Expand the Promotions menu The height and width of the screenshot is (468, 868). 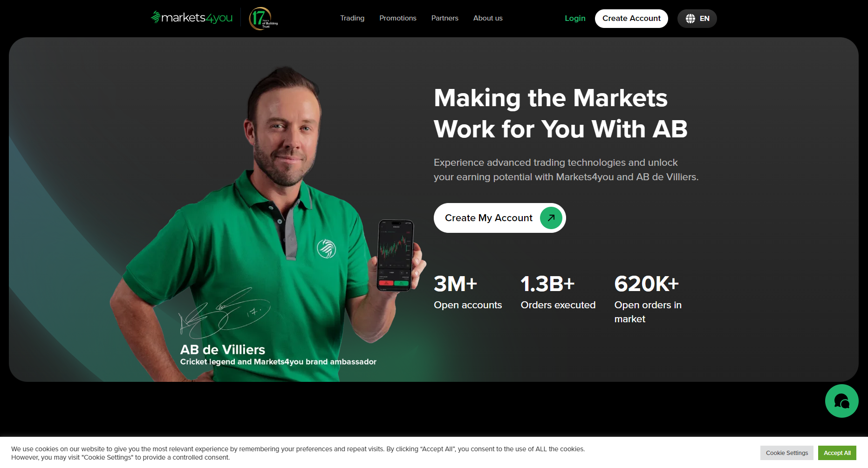coord(398,18)
